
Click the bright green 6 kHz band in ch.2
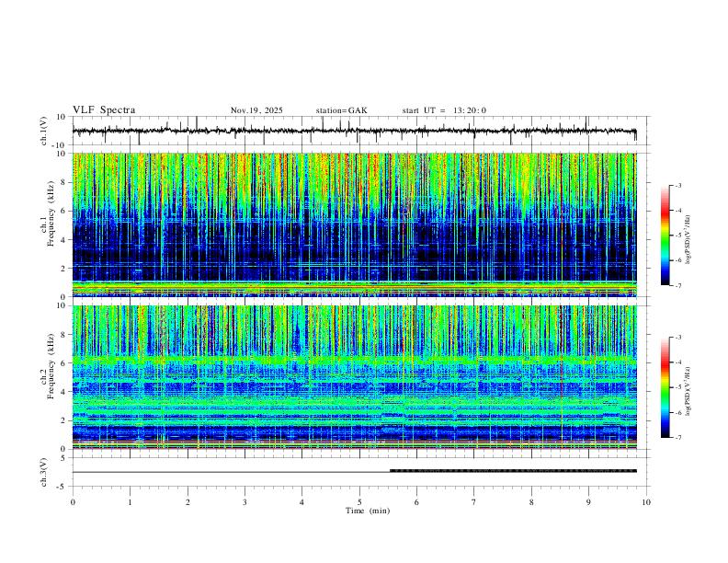354,360
